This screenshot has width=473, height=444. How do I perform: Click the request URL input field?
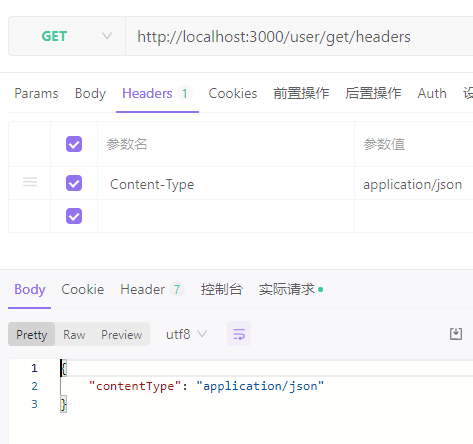pos(299,36)
